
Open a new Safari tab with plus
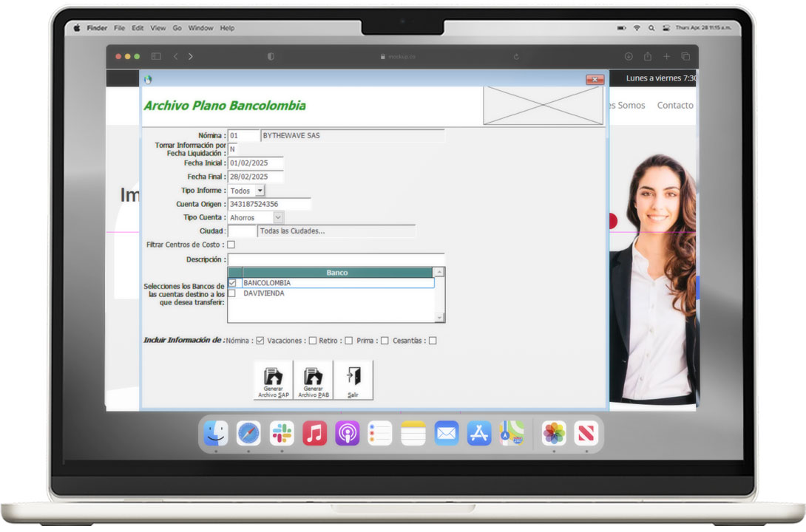tap(667, 56)
